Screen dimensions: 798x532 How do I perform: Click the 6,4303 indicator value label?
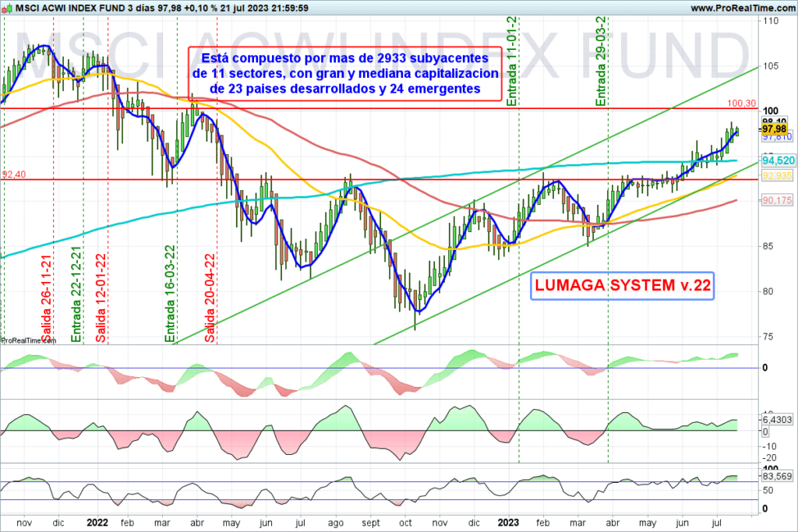tap(777, 420)
